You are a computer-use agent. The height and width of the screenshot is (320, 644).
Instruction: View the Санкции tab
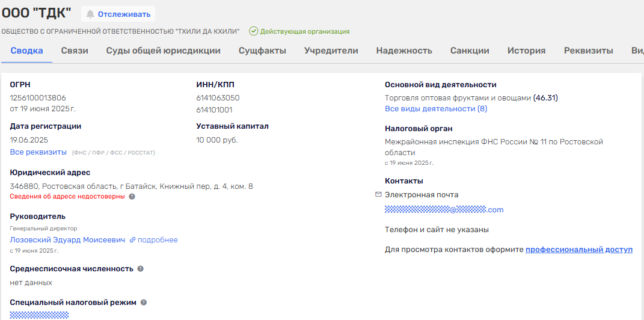470,51
